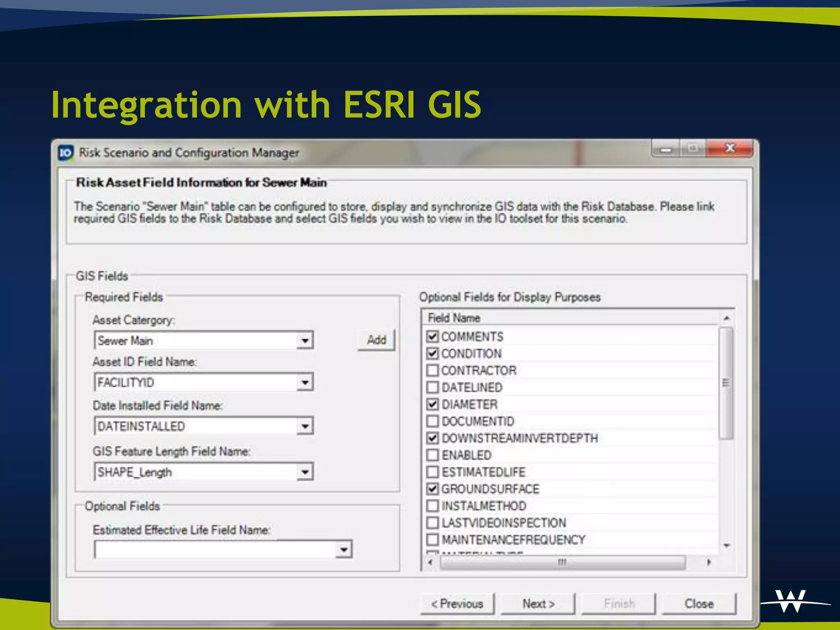Toggle the GROUNDSURFACE field checkbox

coord(432,489)
